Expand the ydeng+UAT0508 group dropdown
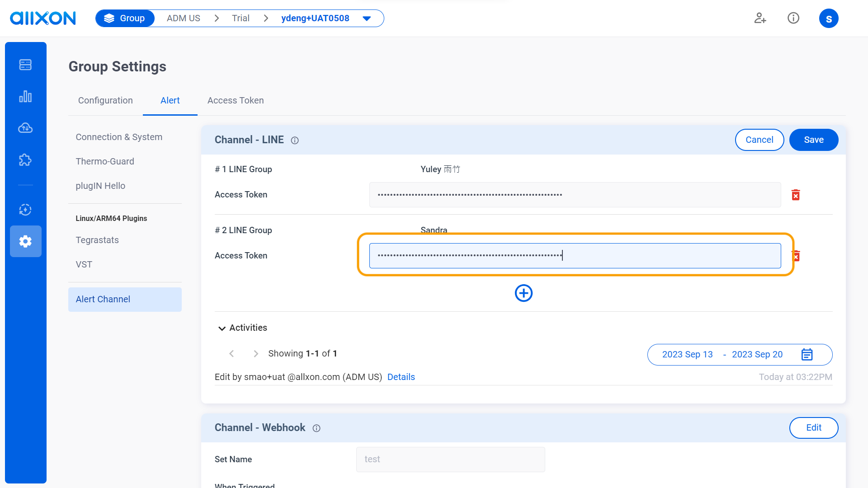 366,18
